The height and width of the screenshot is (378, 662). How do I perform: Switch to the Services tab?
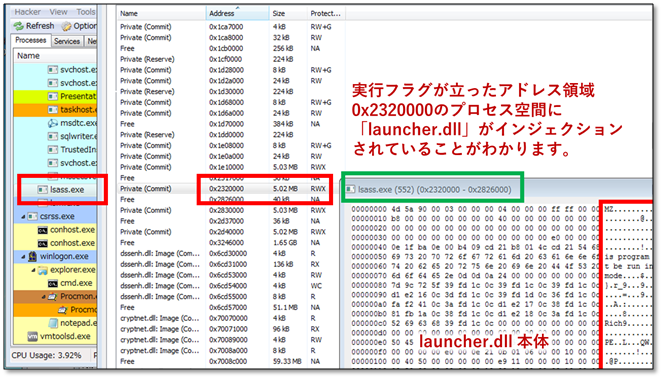[67, 41]
